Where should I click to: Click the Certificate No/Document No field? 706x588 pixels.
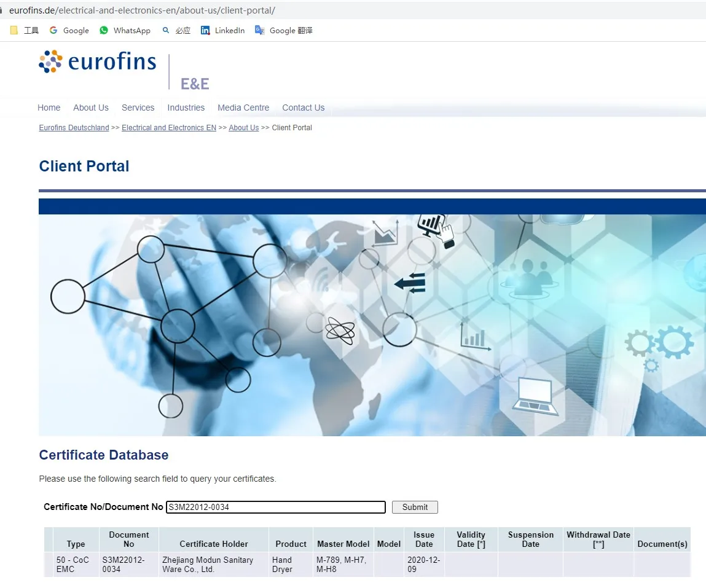[275, 507]
